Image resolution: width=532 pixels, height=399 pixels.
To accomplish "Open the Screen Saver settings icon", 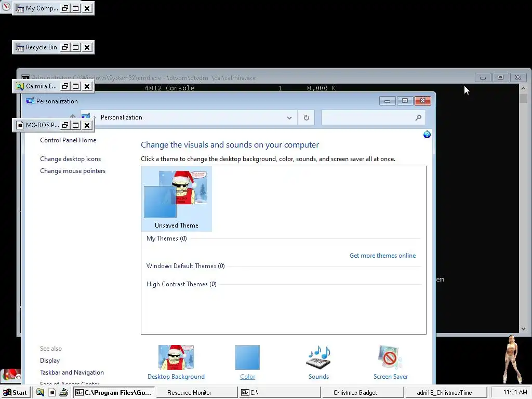I will [390, 357].
